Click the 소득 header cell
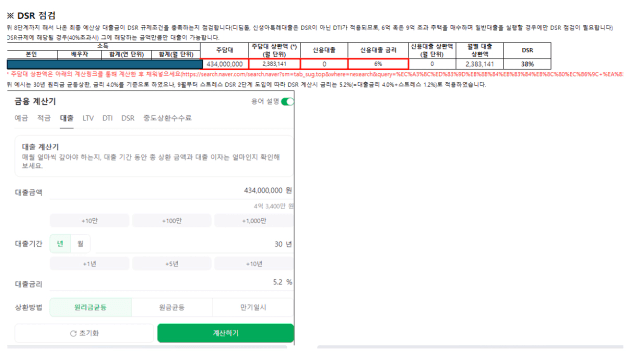The width and height of the screenshot is (640, 361). click(x=103, y=47)
